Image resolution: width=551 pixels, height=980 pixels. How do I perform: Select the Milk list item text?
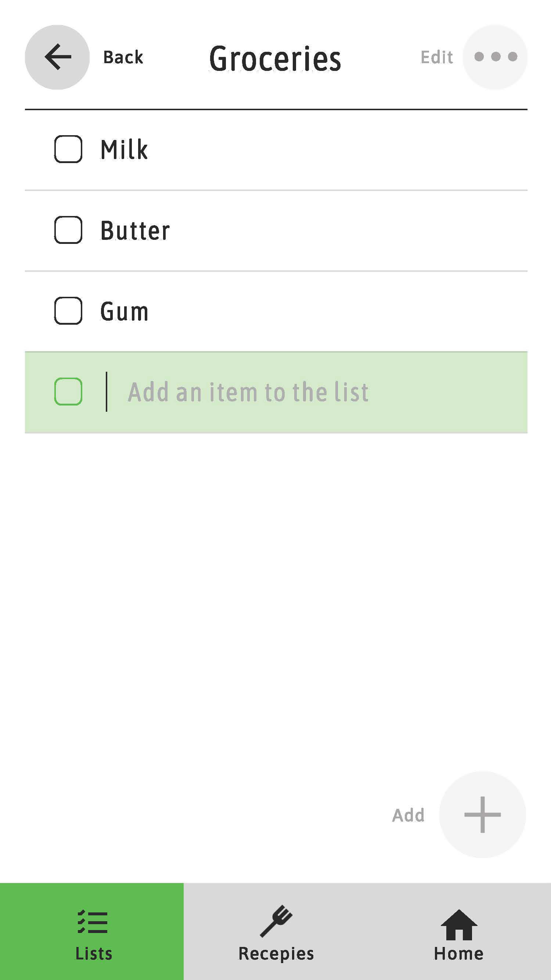point(124,149)
